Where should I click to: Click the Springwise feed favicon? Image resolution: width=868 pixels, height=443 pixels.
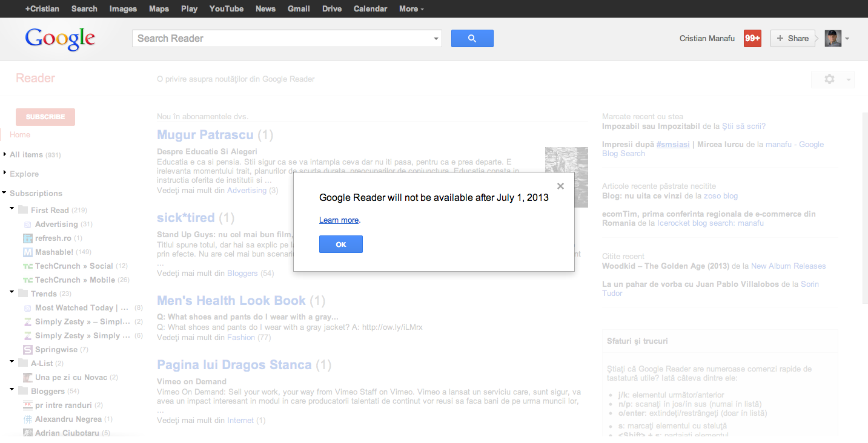(27, 350)
